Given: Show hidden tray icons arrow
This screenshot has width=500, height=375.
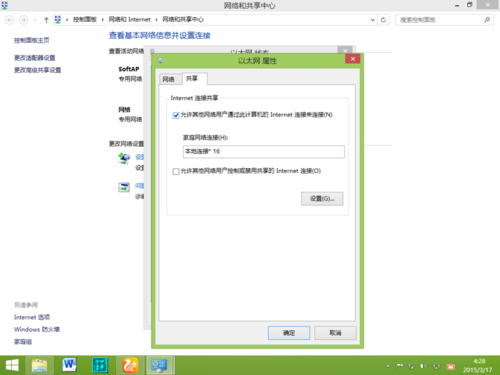Looking at the screenshot, I should pyautogui.click(x=388, y=366).
